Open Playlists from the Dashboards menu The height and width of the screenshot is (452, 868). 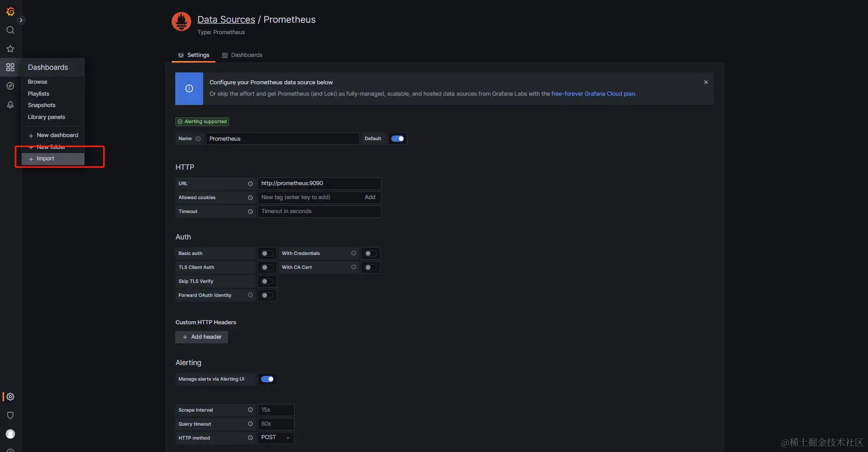coord(39,94)
